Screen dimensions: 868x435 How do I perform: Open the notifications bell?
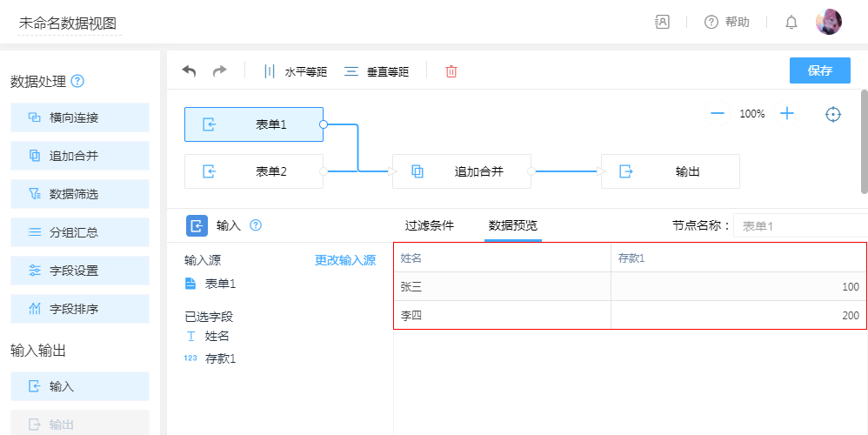click(x=791, y=23)
